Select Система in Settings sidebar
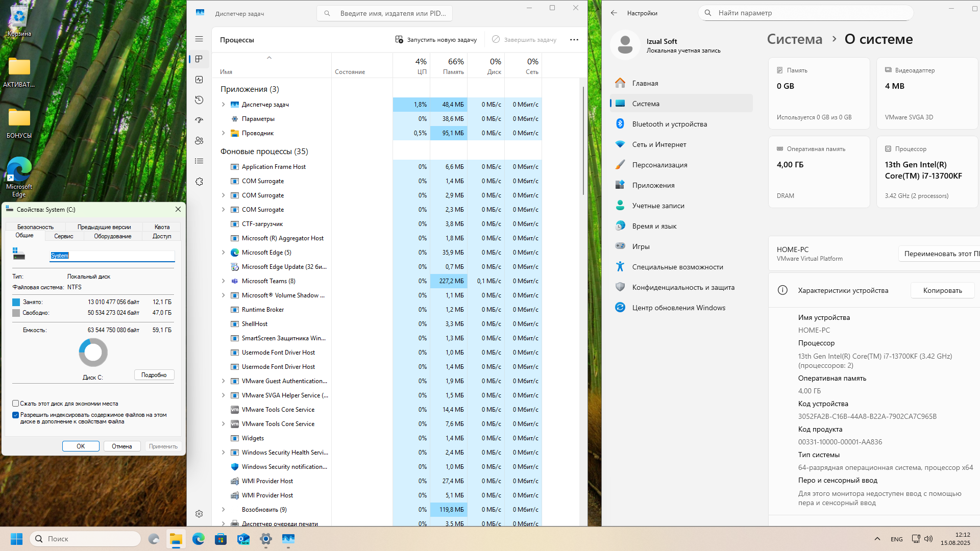This screenshot has height=551, width=980. (x=681, y=104)
